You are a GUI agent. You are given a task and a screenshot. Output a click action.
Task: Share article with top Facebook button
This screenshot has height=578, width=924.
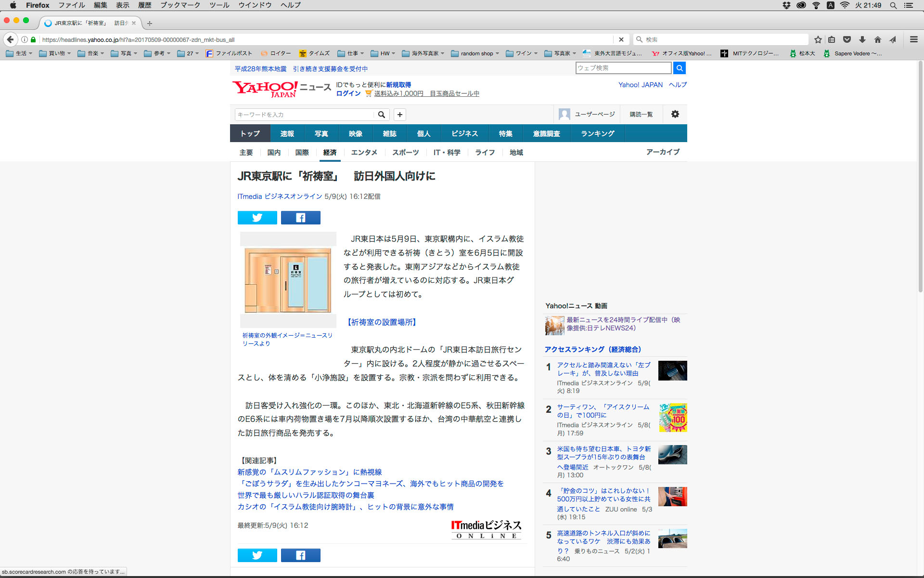click(x=300, y=218)
